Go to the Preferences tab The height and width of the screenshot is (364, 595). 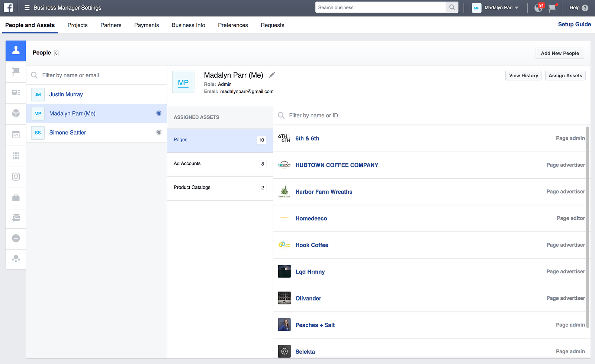(x=233, y=25)
